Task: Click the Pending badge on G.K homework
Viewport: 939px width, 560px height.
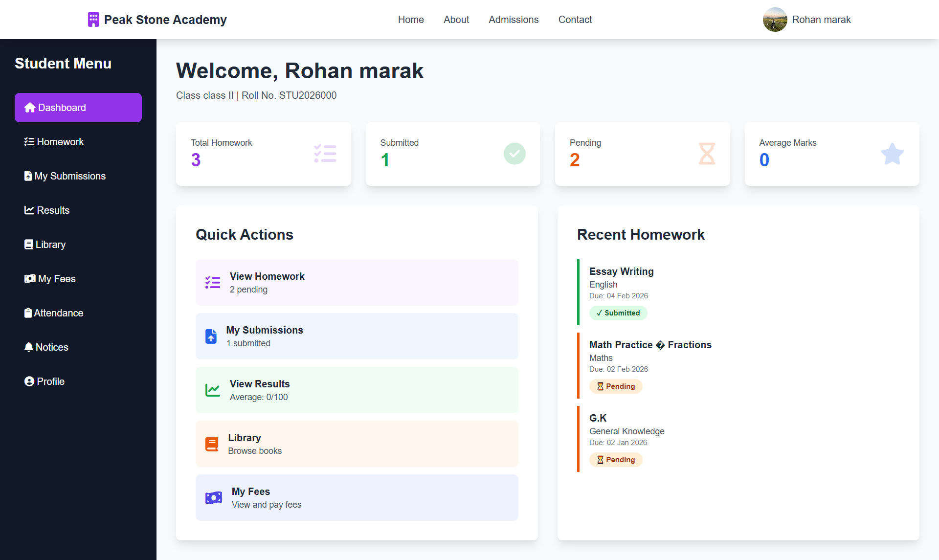Action: click(616, 459)
